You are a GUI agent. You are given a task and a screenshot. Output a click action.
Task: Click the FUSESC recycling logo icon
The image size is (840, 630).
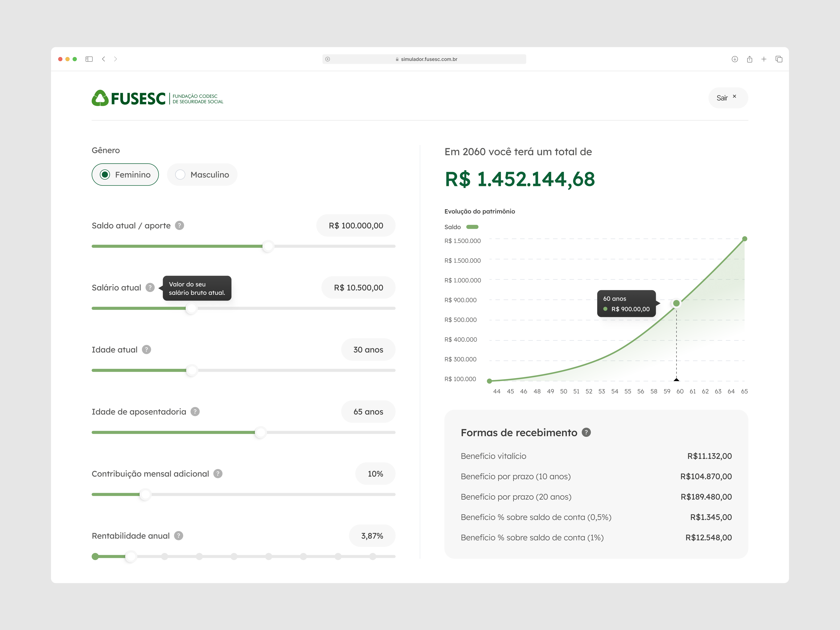click(100, 98)
